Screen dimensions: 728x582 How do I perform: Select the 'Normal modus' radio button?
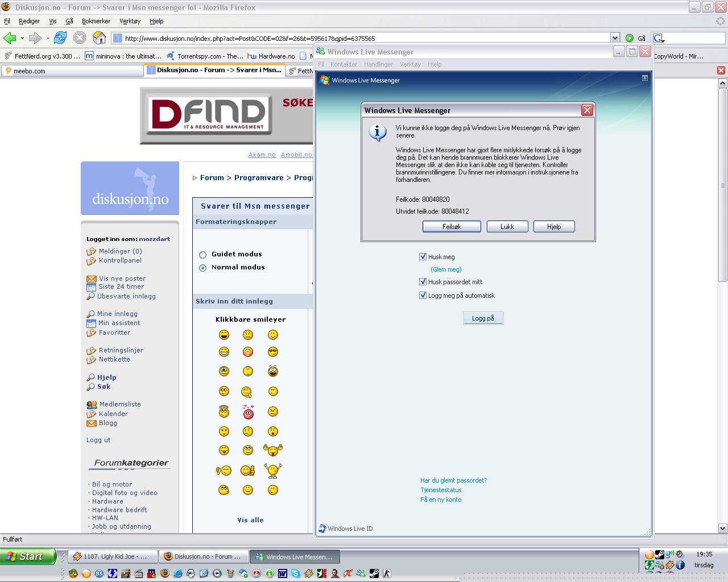[202, 268]
